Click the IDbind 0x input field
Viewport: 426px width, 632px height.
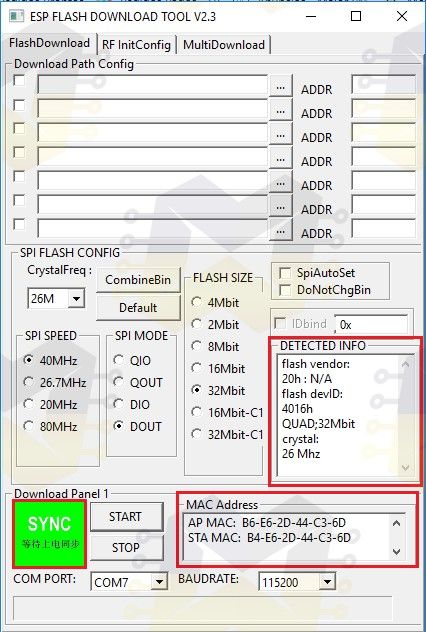pos(371,324)
